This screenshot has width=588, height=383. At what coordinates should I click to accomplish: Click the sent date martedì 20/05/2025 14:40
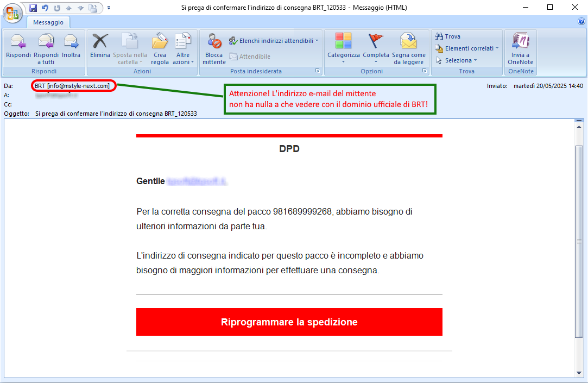548,86
